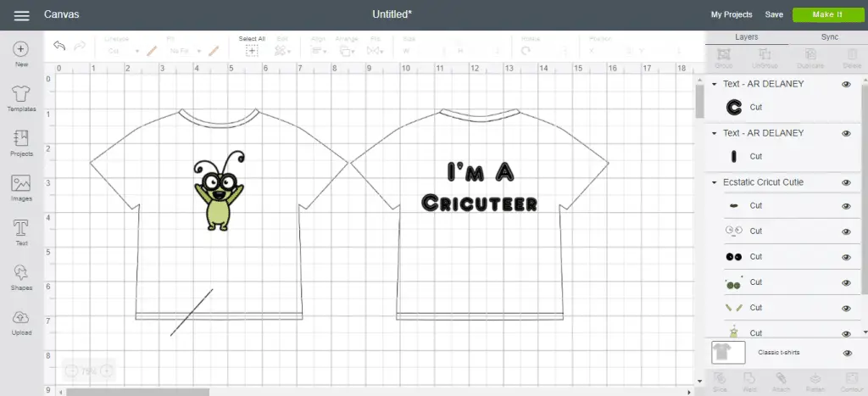Open the Arrange dropdown
The width and height of the screenshot is (868, 396).
(348, 51)
